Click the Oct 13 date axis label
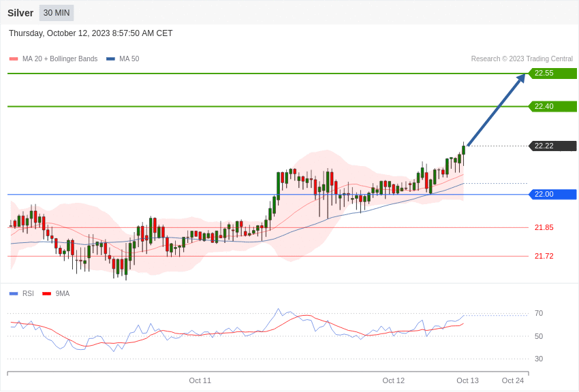579x392 pixels. tap(467, 380)
